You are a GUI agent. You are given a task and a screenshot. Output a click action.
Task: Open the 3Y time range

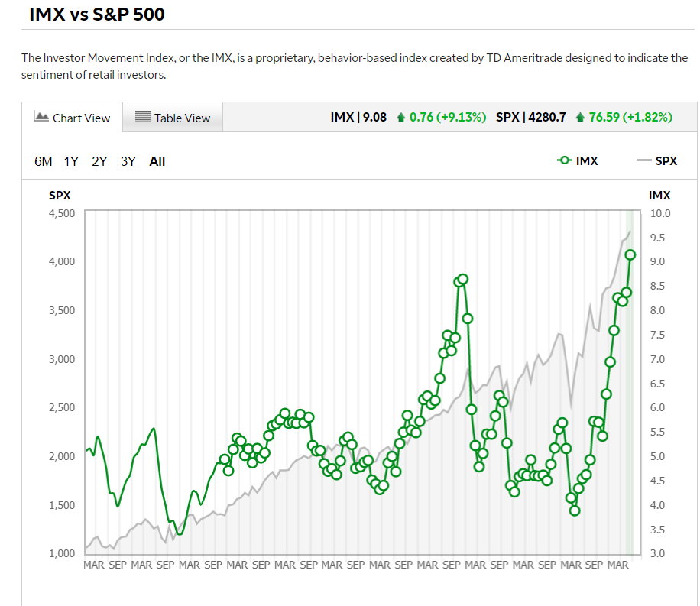(127, 161)
